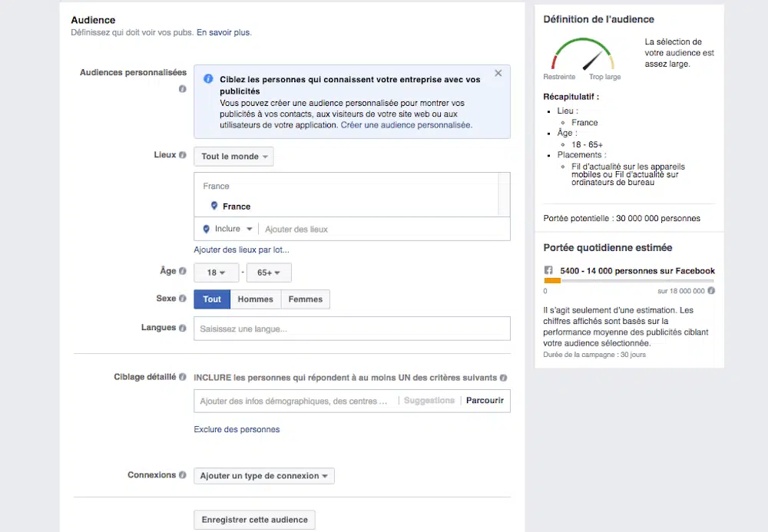The height and width of the screenshot is (532, 768).
Task: Select Femmes gender option
Action: (305, 299)
